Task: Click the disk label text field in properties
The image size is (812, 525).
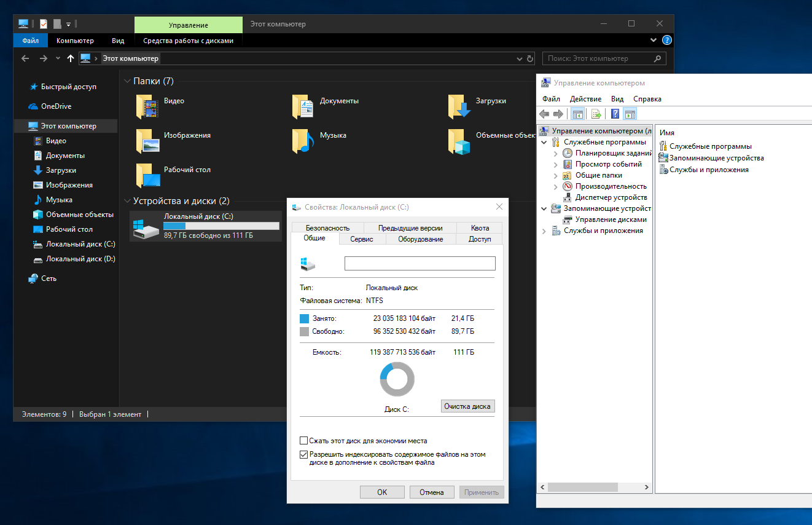Action: coord(420,263)
